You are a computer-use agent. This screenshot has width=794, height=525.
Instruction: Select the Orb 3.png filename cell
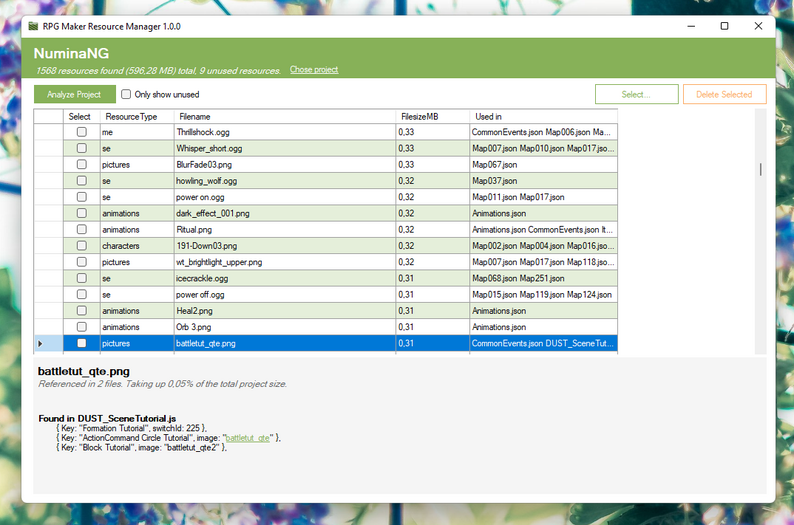coord(285,327)
